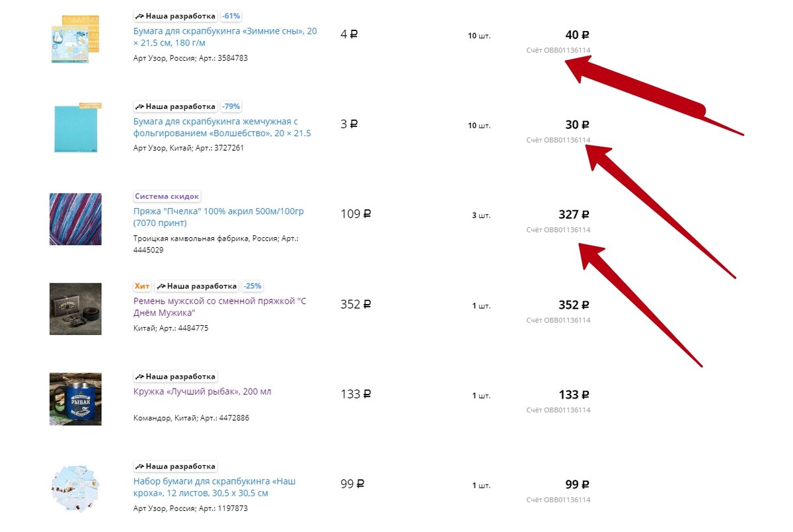Click the striped yarn thumbnail
Viewport: 793px width, 532px height.
(x=75, y=219)
